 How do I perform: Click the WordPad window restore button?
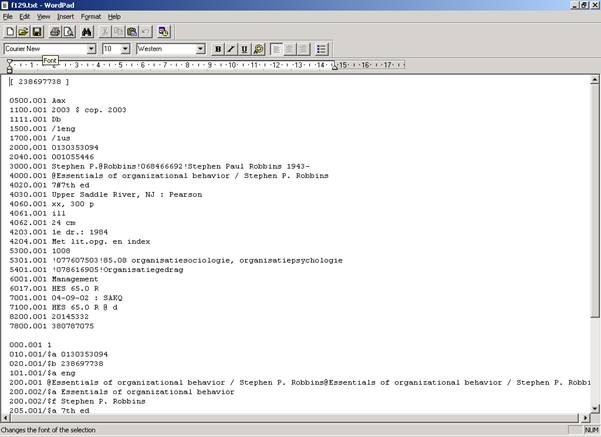pyautogui.click(x=584, y=5)
